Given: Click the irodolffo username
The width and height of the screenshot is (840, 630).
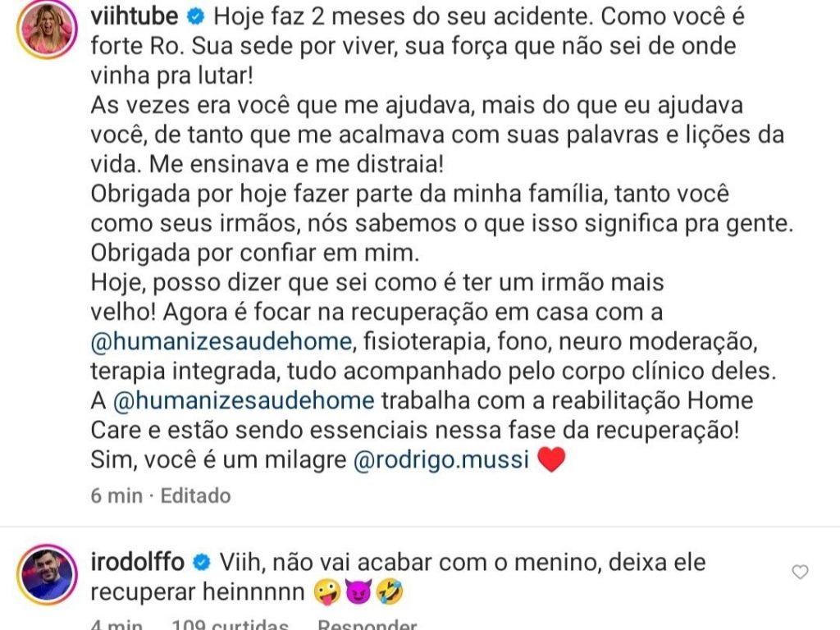Looking at the screenshot, I should [x=138, y=562].
